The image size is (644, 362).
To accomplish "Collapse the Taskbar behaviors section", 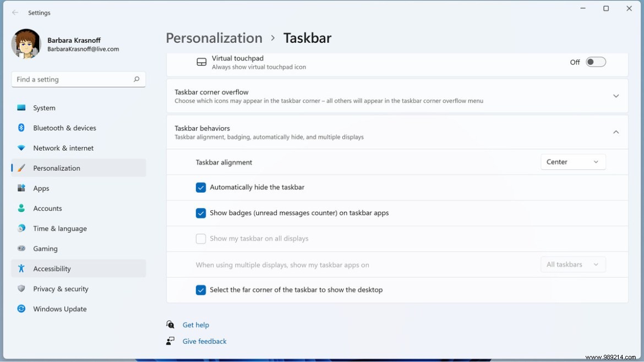I will 616,132.
